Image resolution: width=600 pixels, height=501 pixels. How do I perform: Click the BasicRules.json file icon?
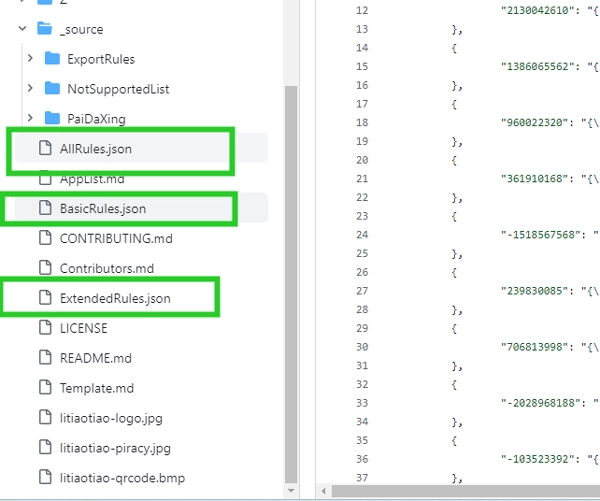click(44, 209)
